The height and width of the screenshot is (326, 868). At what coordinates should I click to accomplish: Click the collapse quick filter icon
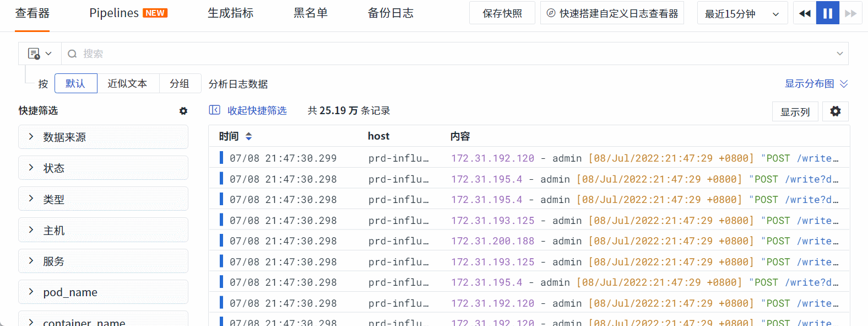click(215, 110)
